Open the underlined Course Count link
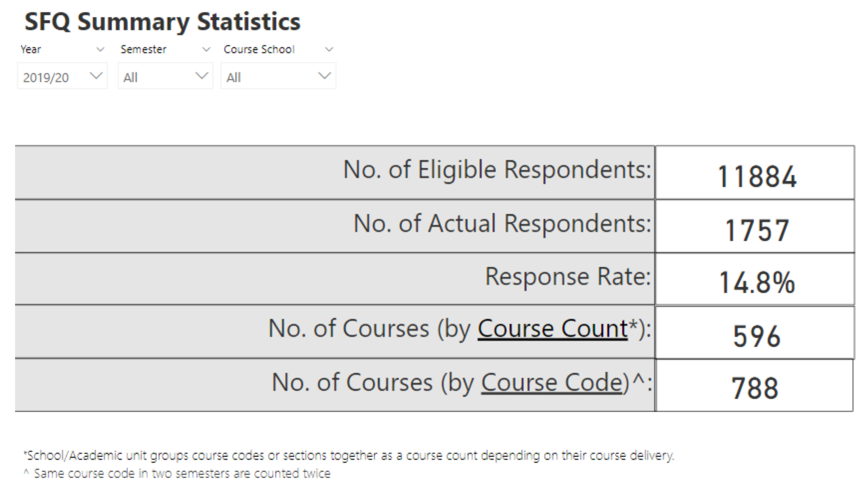This screenshot has height=494, width=868. (x=552, y=329)
